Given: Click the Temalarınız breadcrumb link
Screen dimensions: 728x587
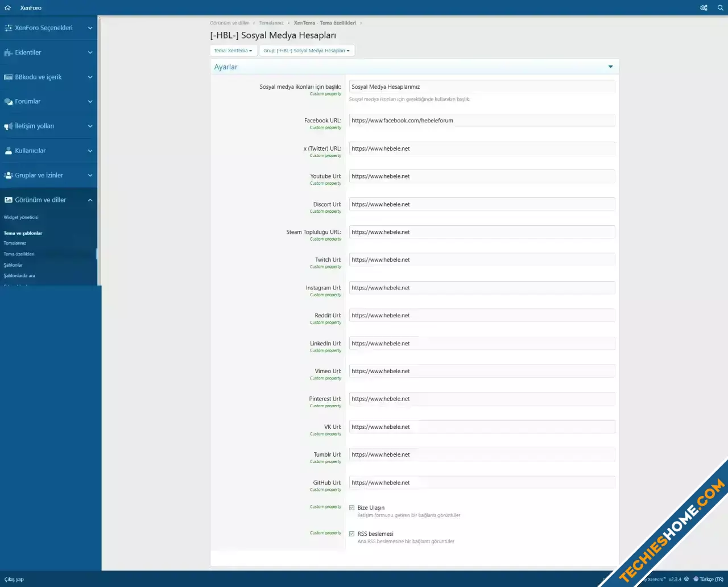Looking at the screenshot, I should 271,23.
